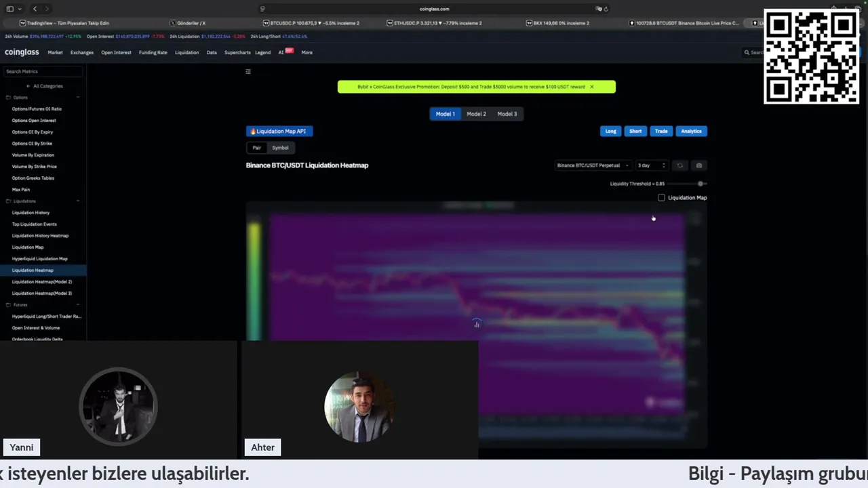Click the back arrow beside All Categories
The height and width of the screenshot is (488, 868).
(28, 86)
